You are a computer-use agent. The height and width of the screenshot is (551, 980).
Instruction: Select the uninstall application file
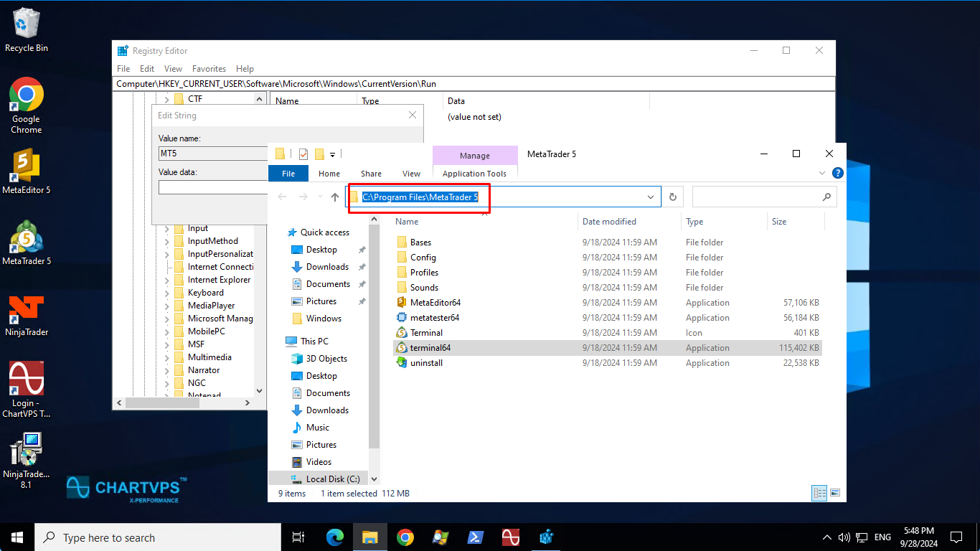[426, 363]
